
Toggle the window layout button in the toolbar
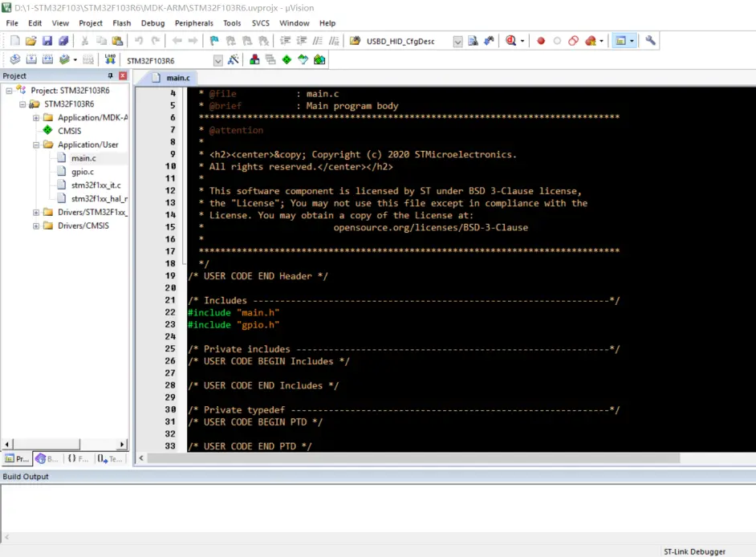point(620,41)
